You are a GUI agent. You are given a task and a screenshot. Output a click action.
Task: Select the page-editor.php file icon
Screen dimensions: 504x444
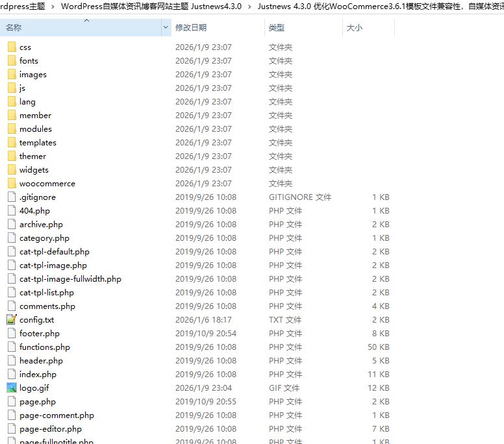pyautogui.click(x=12, y=428)
